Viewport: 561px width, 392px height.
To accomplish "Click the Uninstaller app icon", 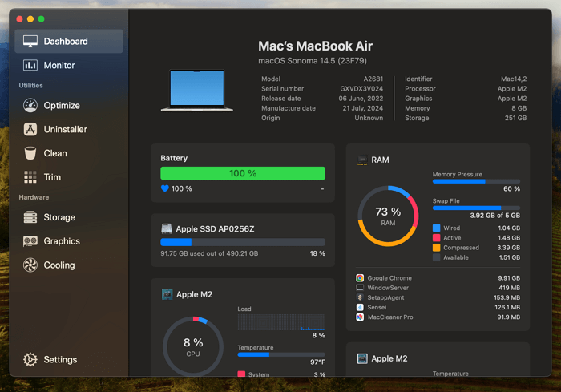I will (30, 129).
